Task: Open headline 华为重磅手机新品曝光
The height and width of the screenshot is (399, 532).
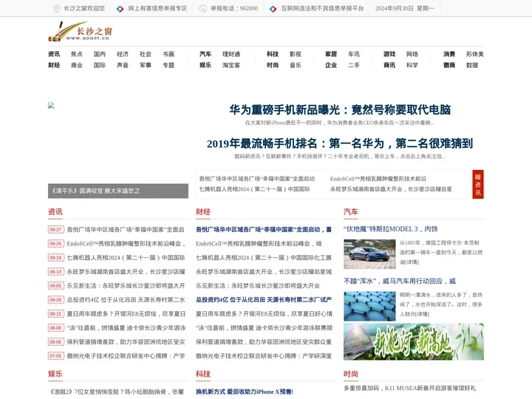Action: (340, 109)
